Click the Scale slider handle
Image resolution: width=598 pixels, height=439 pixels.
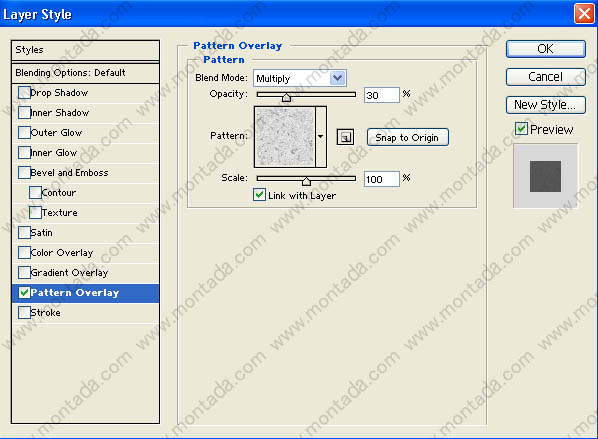tap(306, 181)
